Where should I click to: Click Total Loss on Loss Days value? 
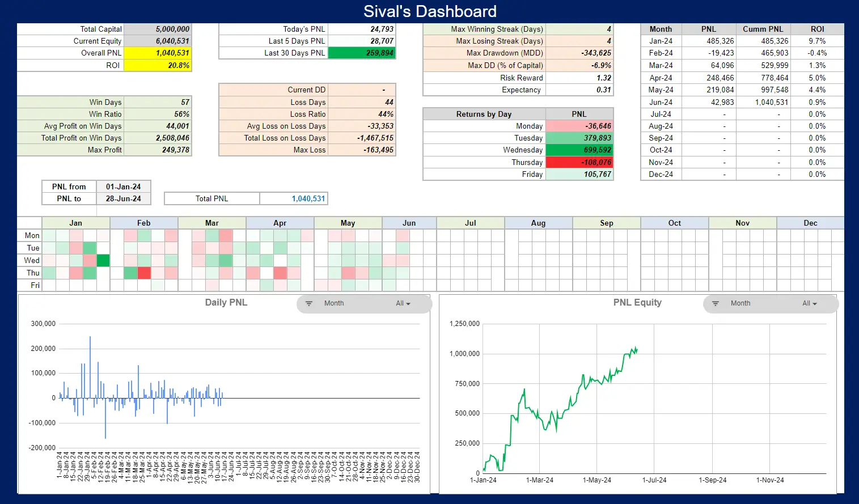[361, 138]
